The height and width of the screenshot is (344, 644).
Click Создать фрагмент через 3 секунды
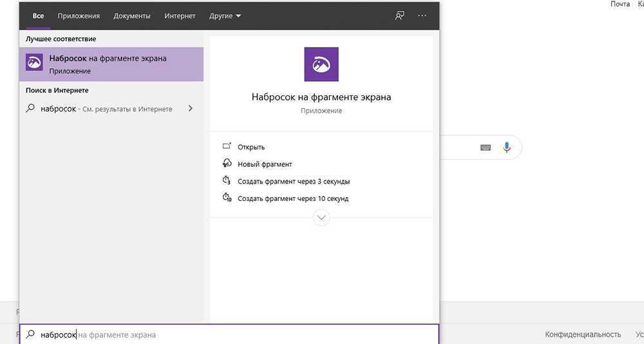coord(294,181)
